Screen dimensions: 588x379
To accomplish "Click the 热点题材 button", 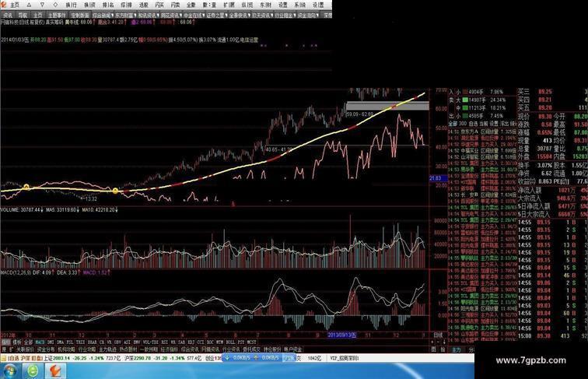I will [x=128, y=349].
